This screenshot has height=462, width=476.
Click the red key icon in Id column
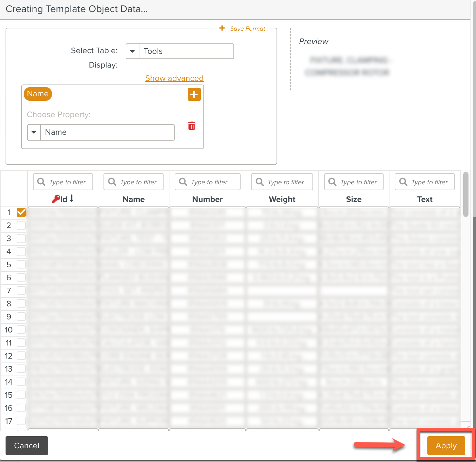[56, 199]
